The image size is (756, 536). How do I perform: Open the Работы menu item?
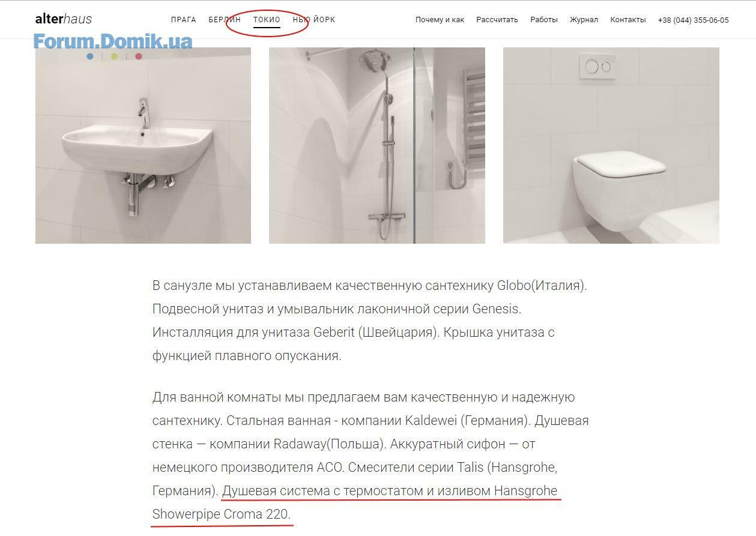click(544, 20)
